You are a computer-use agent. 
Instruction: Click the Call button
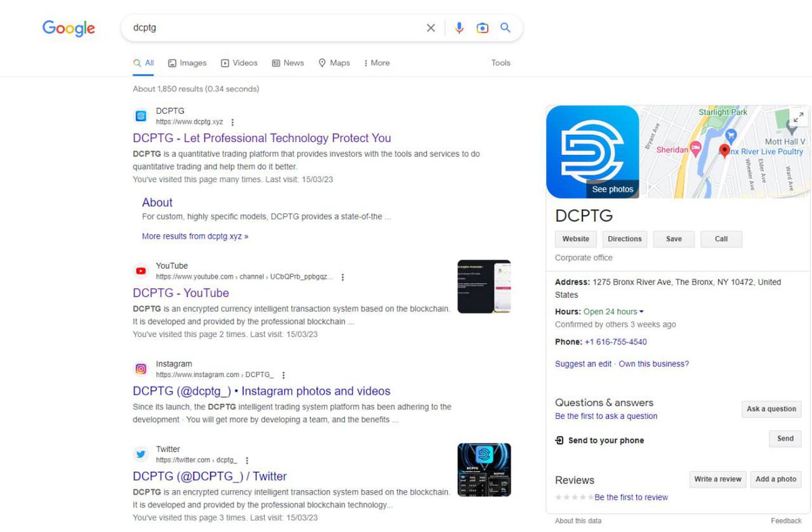tap(721, 239)
